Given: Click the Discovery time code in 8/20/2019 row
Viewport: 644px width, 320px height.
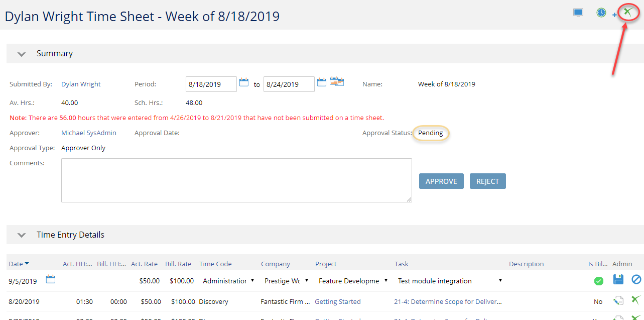Looking at the screenshot, I should (213, 301).
